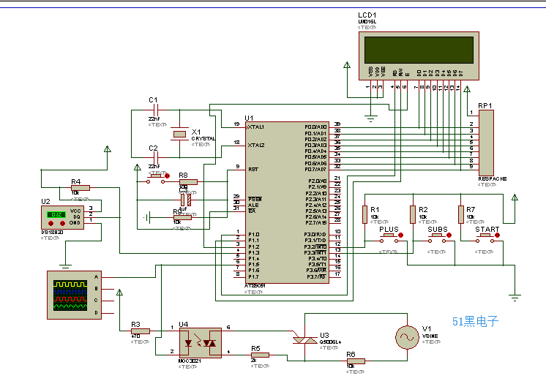Click the P1.7 pin label
Image resolution: width=546 pixels, height=392 pixels.
point(253,277)
